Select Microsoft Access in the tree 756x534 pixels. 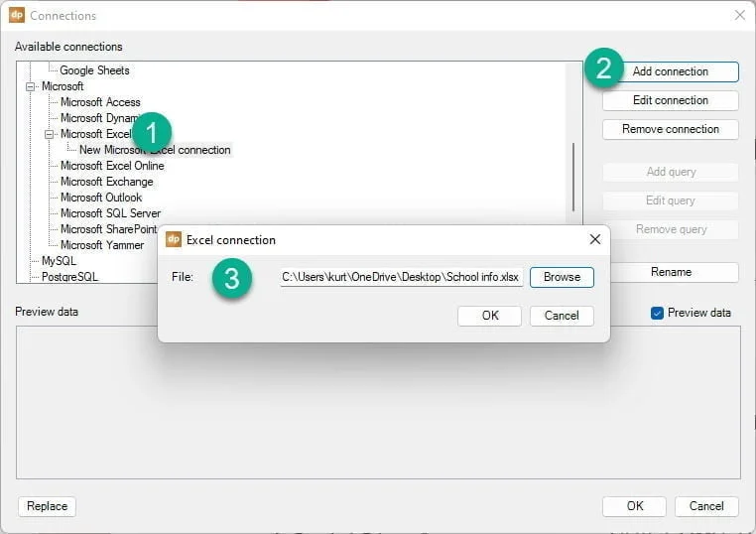tap(100, 102)
